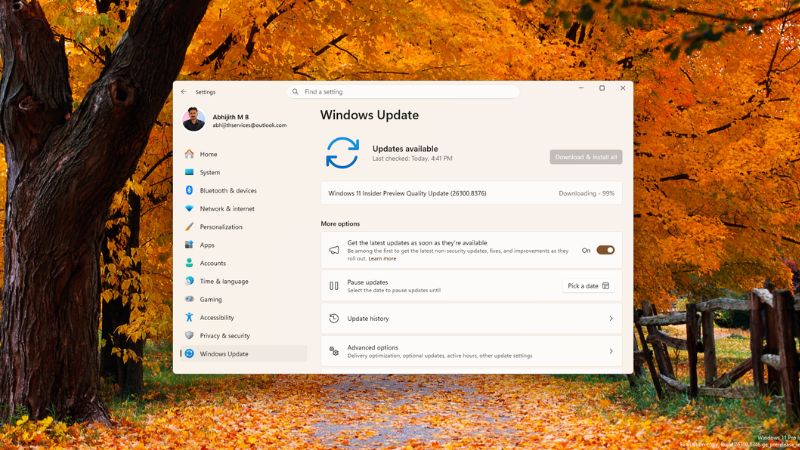Click the Windows Update sidebar icon
Image resolution: width=800 pixels, height=450 pixels.
click(189, 354)
